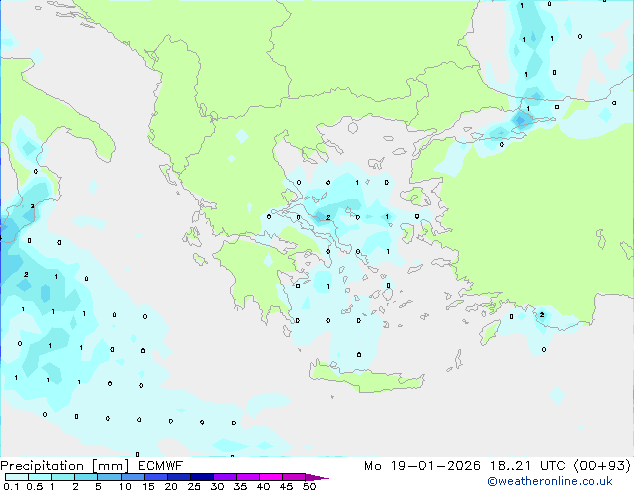Click the weatheronline.co.uk copyright link

coord(550,481)
